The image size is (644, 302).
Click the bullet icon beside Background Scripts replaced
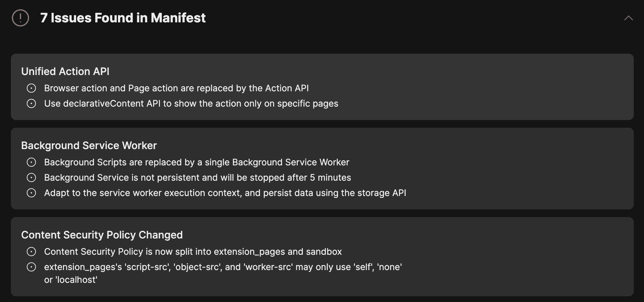[31, 162]
